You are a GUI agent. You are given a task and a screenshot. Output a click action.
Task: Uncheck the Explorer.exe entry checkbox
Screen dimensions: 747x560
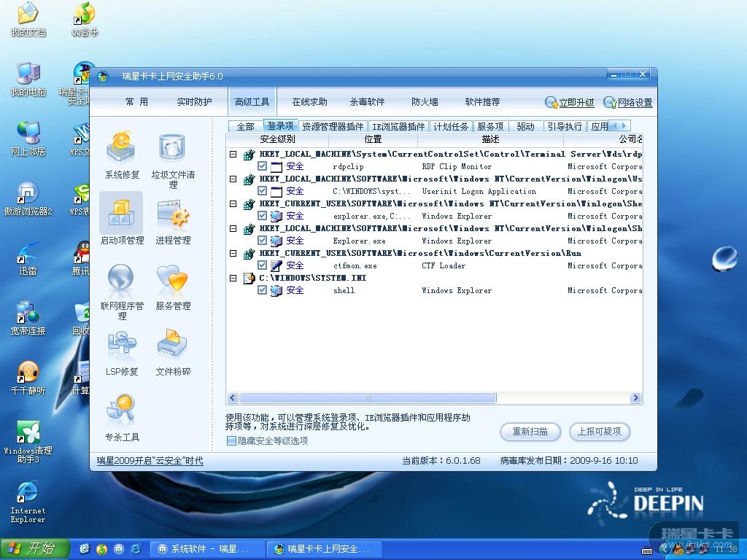coord(262,241)
